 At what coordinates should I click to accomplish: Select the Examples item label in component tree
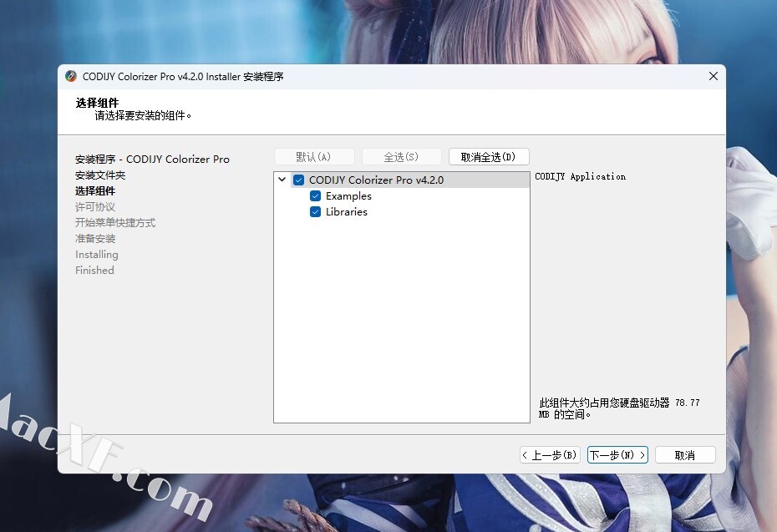(x=348, y=196)
